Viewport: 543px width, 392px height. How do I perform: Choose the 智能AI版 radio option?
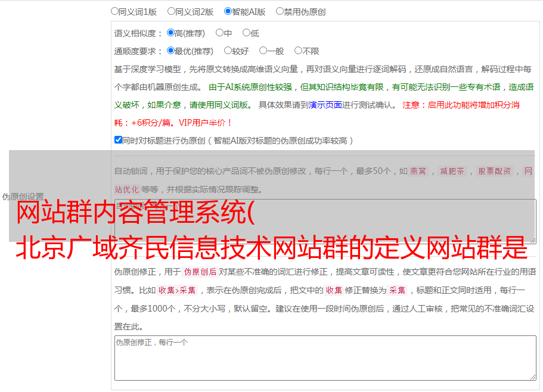pyautogui.click(x=228, y=11)
